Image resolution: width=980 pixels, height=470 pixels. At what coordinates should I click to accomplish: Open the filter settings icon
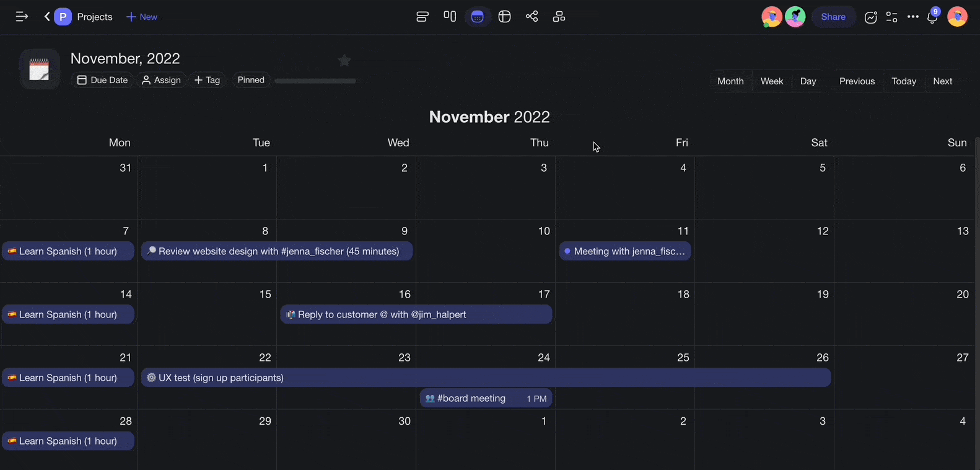click(x=892, y=17)
